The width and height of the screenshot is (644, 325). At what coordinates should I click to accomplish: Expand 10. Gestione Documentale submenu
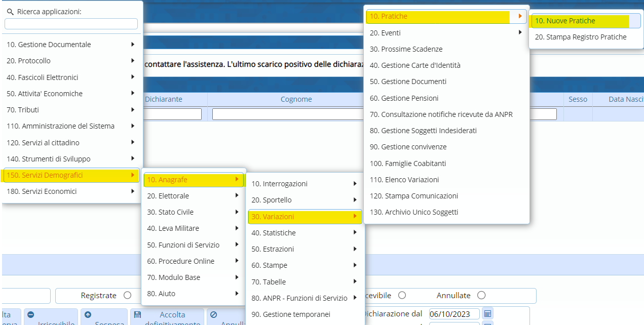(x=133, y=45)
